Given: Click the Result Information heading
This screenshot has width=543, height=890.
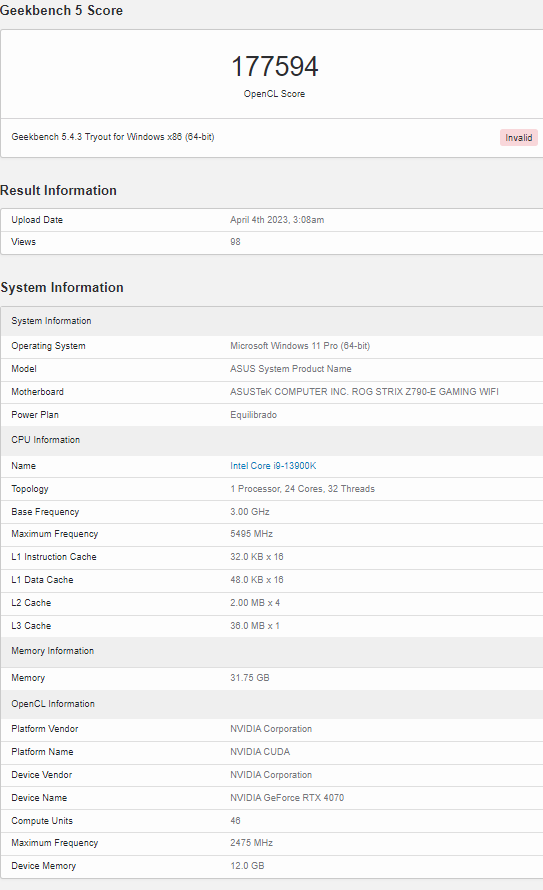Looking at the screenshot, I should [58, 190].
